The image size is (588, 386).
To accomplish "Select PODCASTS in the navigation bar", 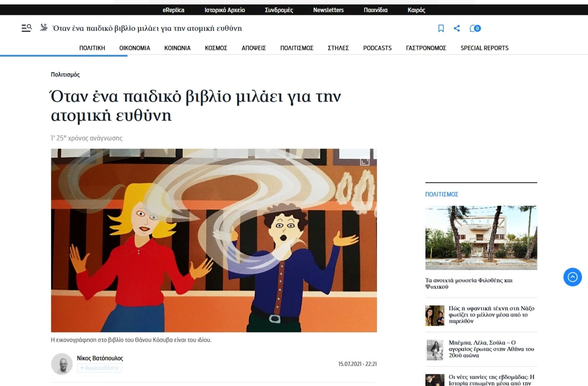I will pyautogui.click(x=377, y=48).
